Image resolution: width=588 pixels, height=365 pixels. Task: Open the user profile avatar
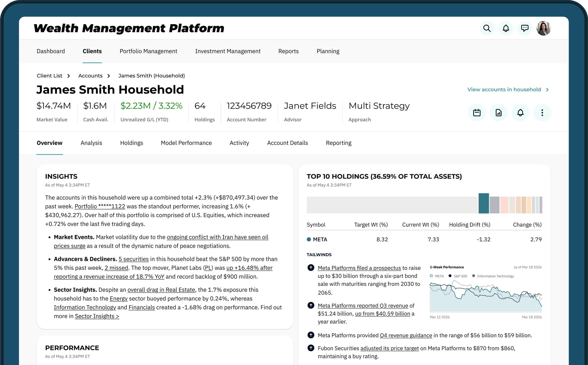[544, 29]
